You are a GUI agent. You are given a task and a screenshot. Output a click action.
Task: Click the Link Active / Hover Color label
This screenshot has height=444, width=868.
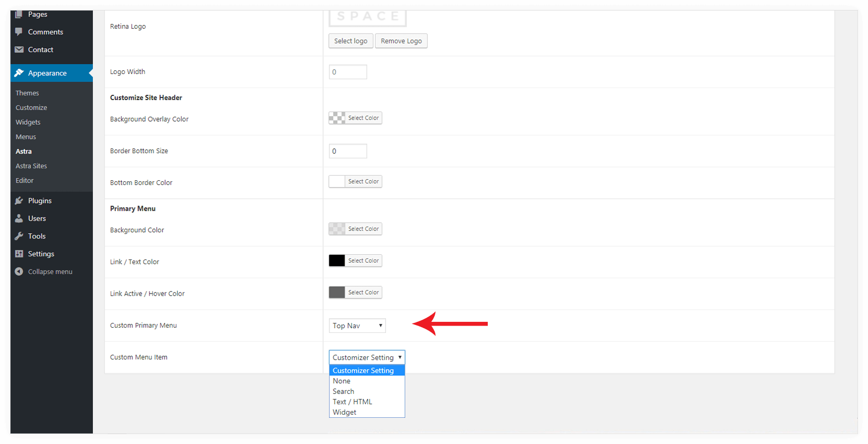coord(147,294)
